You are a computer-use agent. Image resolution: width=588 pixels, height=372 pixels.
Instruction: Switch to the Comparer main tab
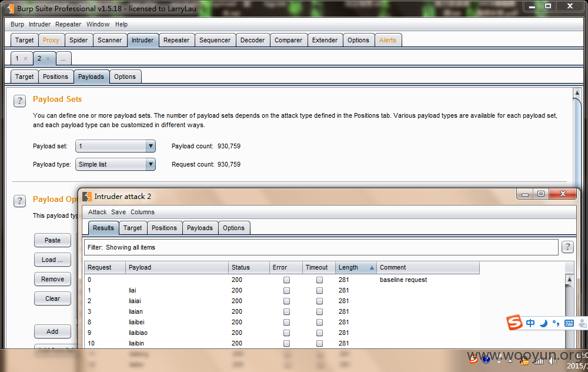point(288,40)
